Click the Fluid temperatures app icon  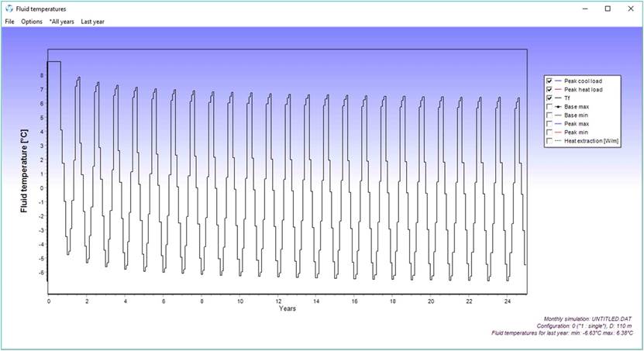point(8,9)
